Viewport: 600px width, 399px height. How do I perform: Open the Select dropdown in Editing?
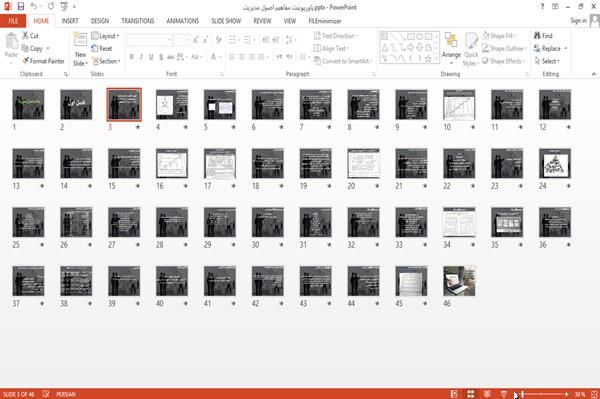547,61
